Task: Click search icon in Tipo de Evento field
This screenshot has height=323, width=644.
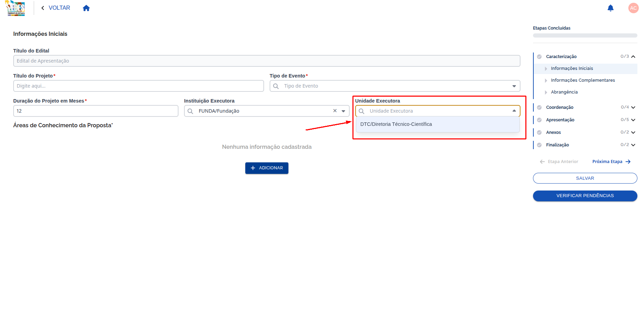Action: 276,86
